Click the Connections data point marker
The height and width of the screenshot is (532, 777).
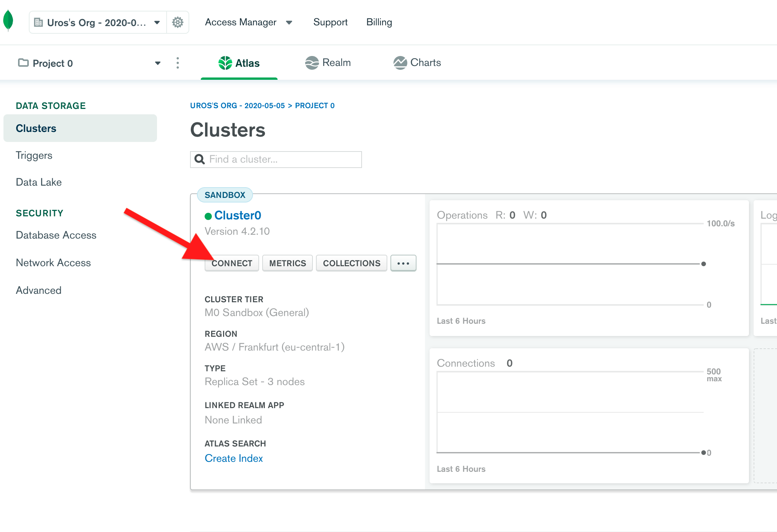(x=704, y=453)
